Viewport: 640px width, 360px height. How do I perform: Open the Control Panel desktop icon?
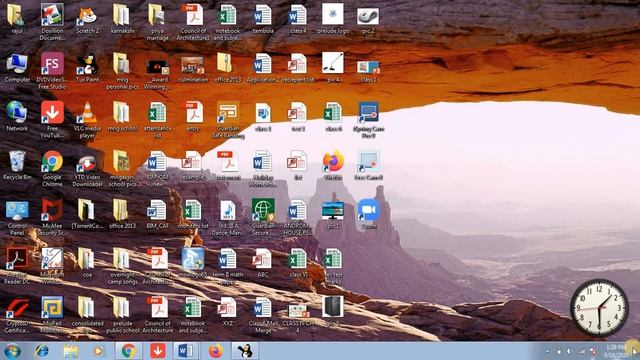17,217
